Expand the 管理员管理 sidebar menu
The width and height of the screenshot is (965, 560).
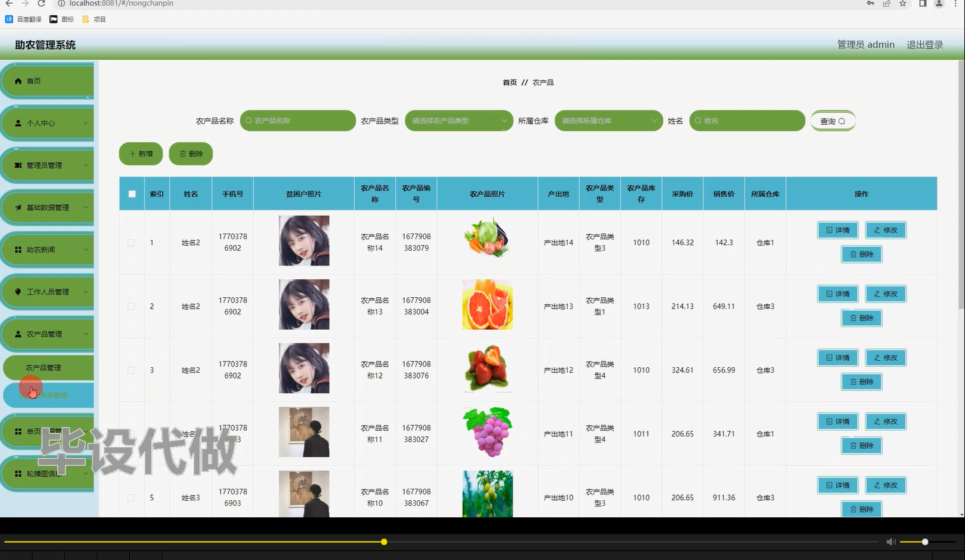tap(48, 165)
